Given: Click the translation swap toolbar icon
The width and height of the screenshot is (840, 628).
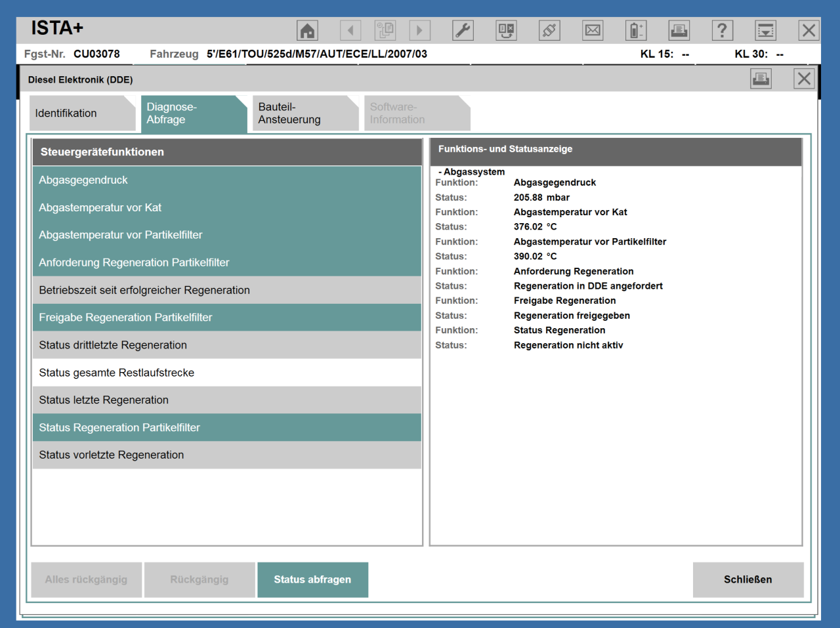Looking at the screenshot, I should pos(506,30).
